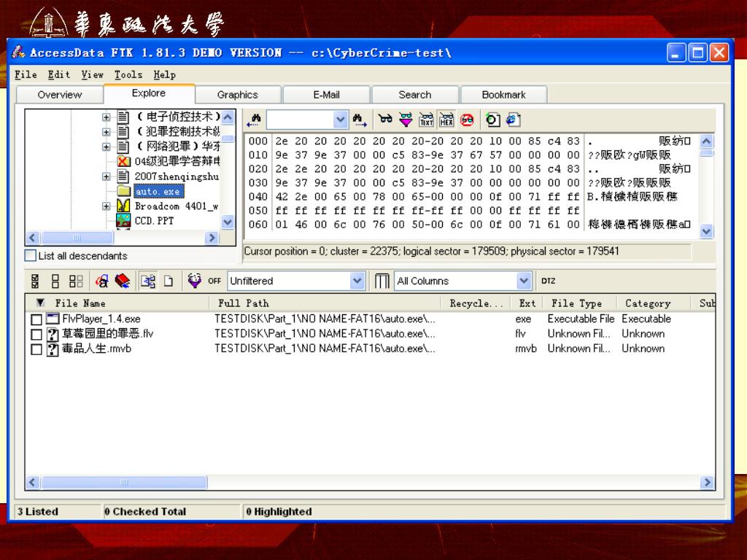This screenshot has width=747, height=560.
Task: Click the find-previous binoculars icon
Action: click(x=254, y=120)
